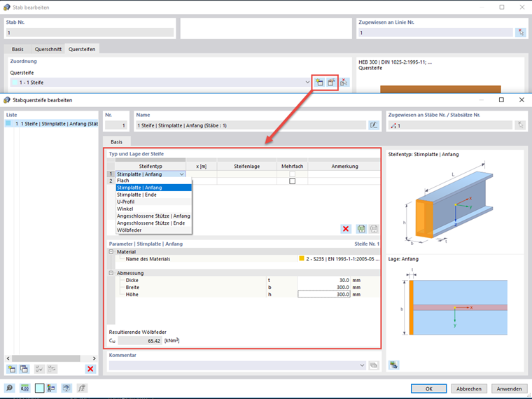The height and width of the screenshot is (399, 532).
Task: Click the edit name icon next to the Name field
Action: click(x=374, y=125)
